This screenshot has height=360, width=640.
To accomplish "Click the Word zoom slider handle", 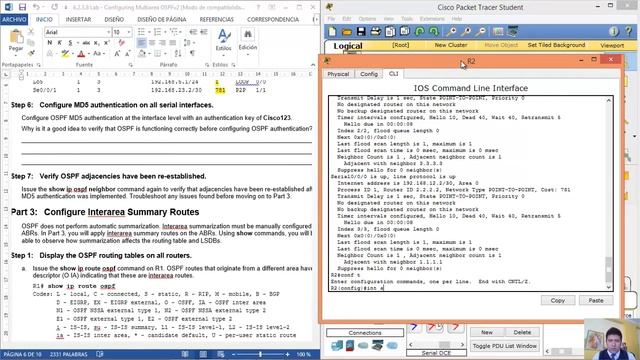I will click(x=260, y=354).
